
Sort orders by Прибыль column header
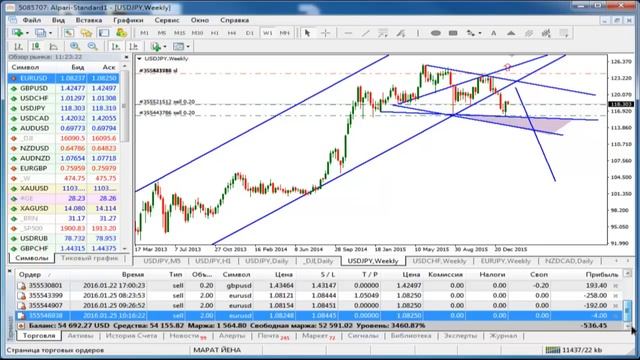click(x=602, y=275)
